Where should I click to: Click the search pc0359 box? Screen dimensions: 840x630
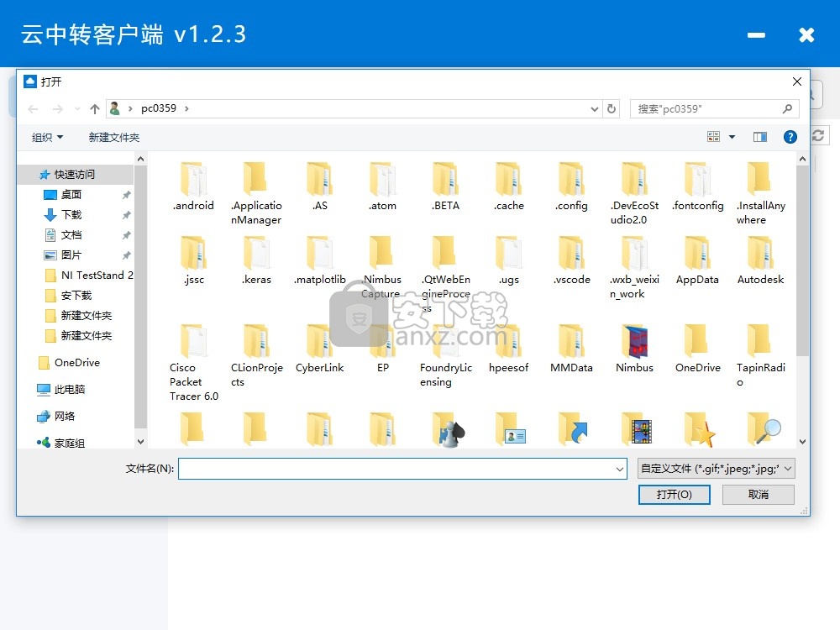pos(714,108)
